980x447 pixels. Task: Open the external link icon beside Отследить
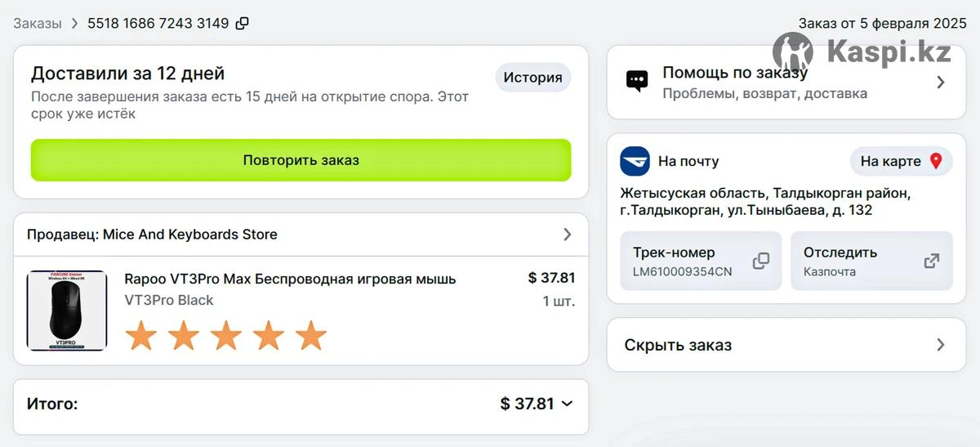coord(931,261)
